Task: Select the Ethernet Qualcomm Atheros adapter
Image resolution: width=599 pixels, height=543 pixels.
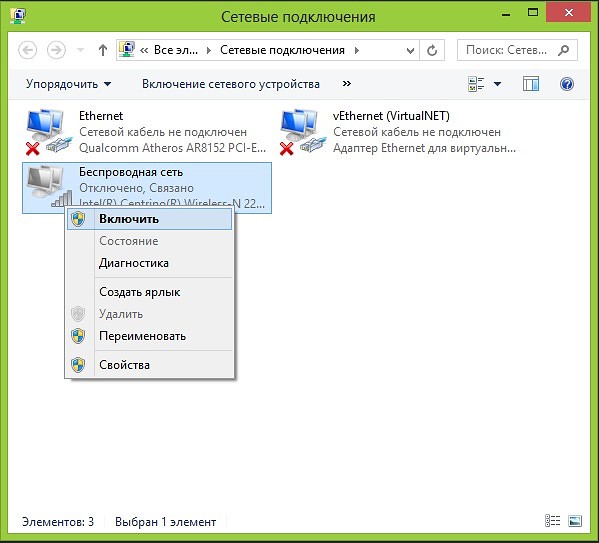Action: coord(147,132)
